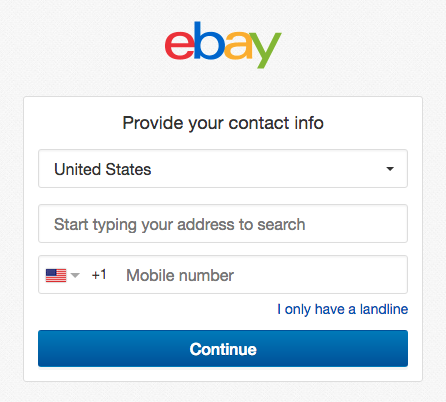This screenshot has width=446, height=402.
Task: Click the US flag icon
Action: coord(56,275)
